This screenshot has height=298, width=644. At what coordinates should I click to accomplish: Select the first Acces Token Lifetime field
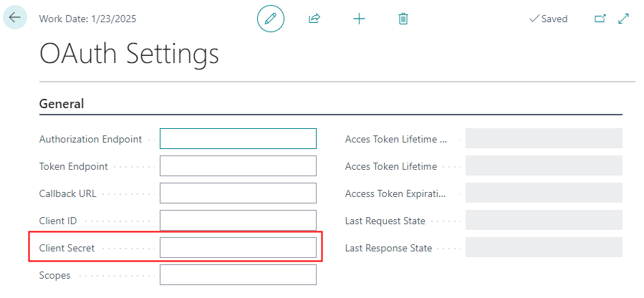544,139
